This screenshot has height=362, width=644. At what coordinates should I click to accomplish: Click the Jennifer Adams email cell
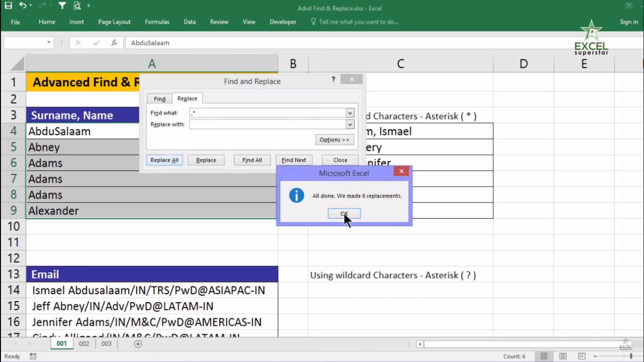click(152, 322)
